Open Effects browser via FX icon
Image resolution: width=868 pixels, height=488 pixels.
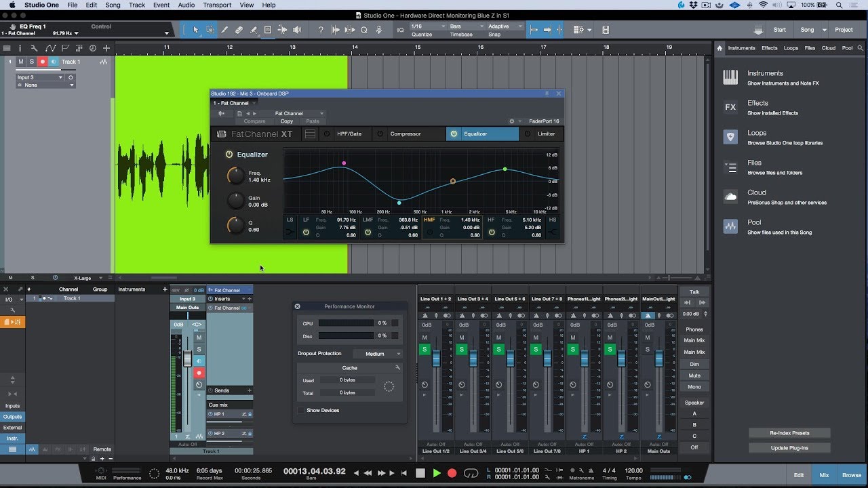pos(730,107)
